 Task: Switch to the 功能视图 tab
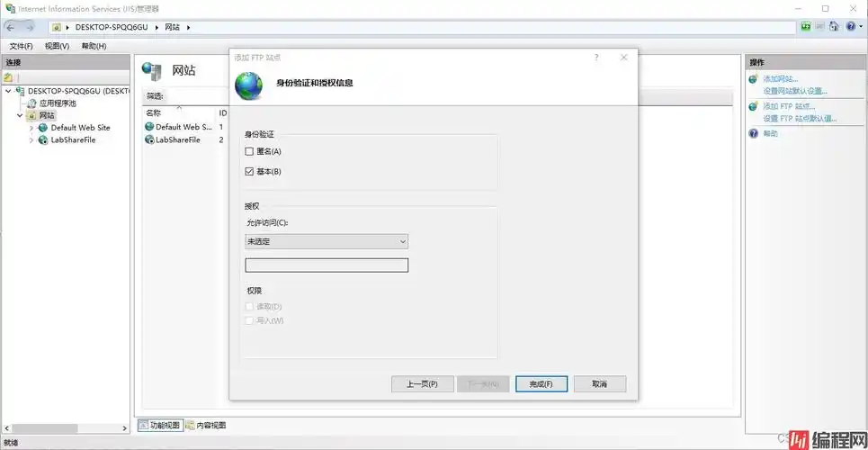[159, 425]
